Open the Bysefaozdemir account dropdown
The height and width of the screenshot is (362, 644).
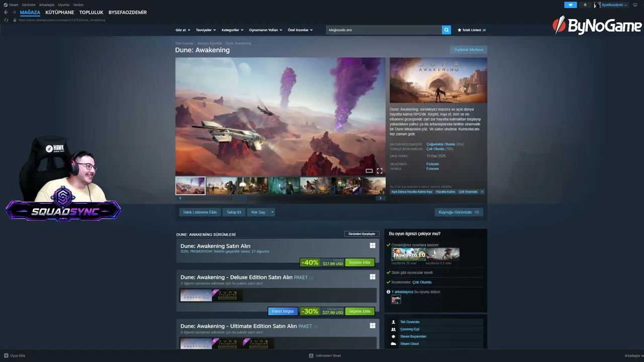coord(614,5)
